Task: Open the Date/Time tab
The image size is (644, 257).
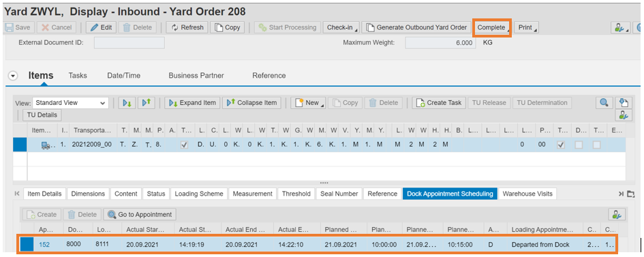Action: [x=123, y=76]
